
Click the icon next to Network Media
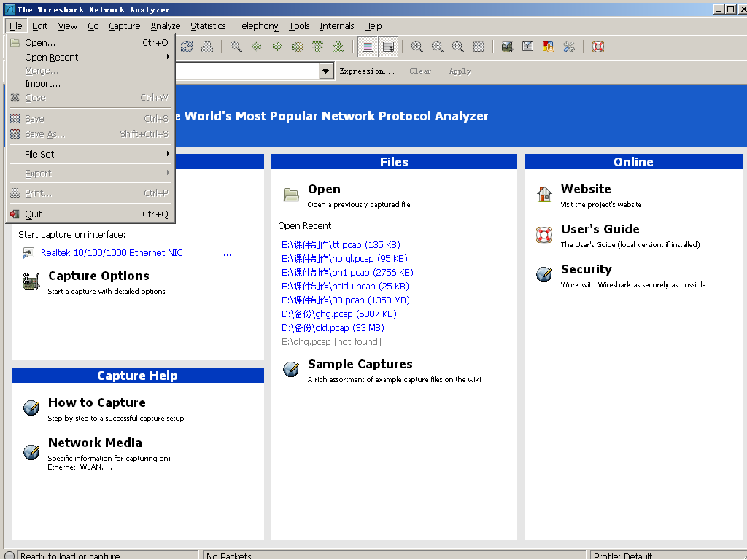(31, 452)
